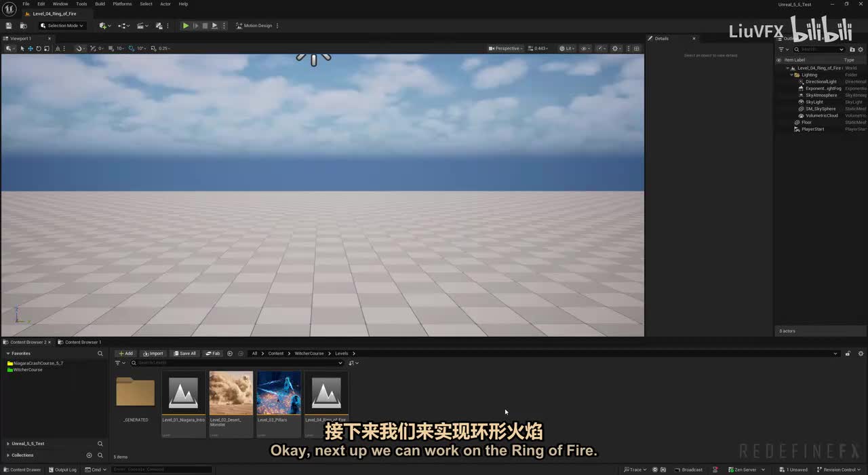
Task: Open the play options three-dot menu
Action: pos(224,26)
